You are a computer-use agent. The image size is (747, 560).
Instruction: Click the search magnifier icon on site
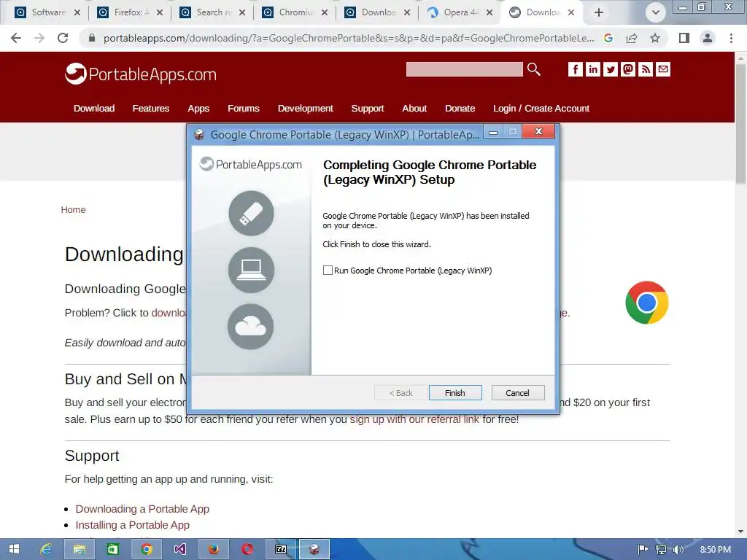click(x=533, y=69)
